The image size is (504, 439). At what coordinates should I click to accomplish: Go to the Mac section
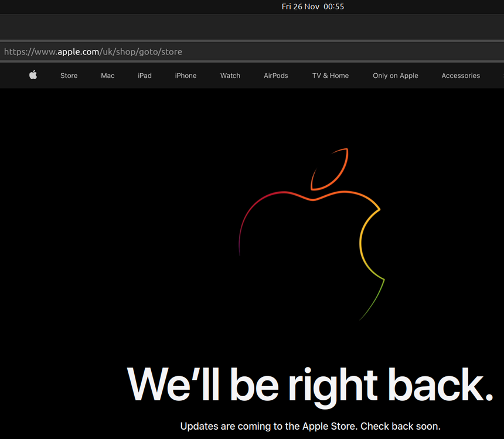pos(108,76)
